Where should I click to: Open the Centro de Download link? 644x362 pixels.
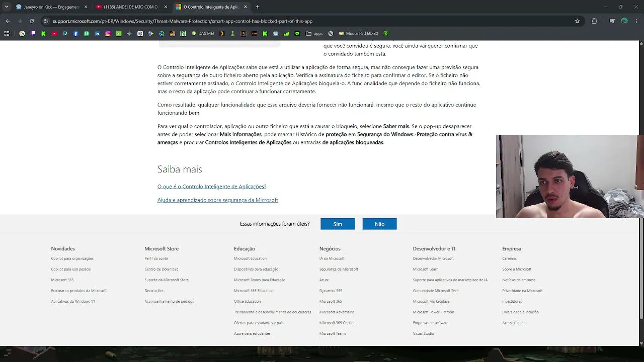pos(162,269)
